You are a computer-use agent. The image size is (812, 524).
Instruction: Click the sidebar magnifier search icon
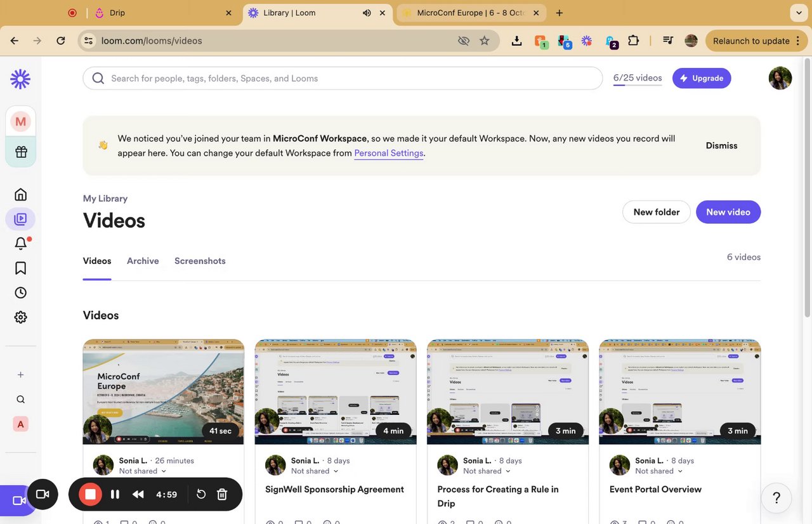[x=21, y=400]
